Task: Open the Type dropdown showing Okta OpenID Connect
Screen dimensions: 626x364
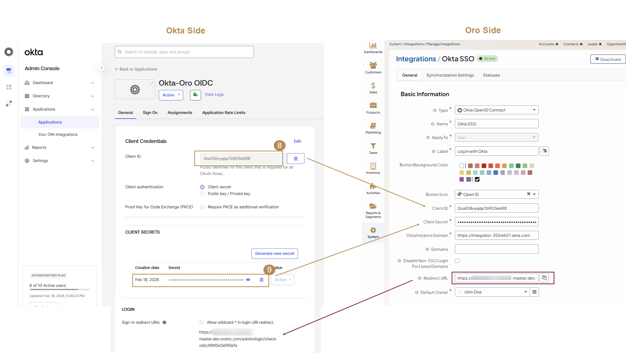Action: [496, 110]
